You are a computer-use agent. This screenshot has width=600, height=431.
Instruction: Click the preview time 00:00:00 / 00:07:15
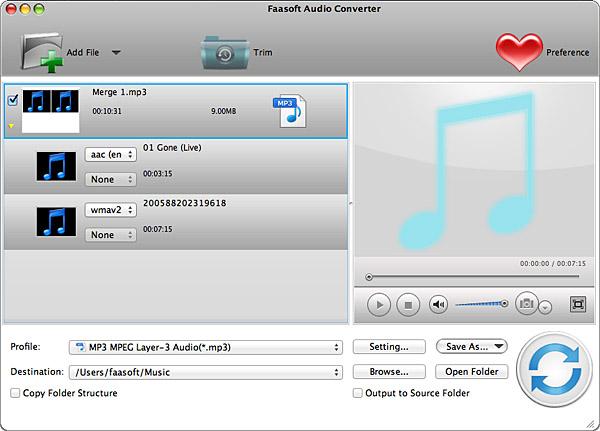pyautogui.click(x=553, y=264)
